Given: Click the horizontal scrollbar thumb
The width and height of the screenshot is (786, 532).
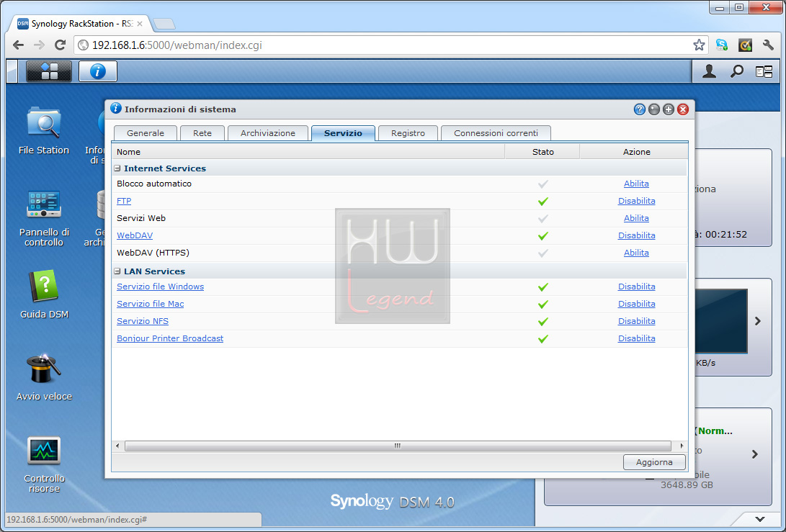Looking at the screenshot, I should pos(398,446).
